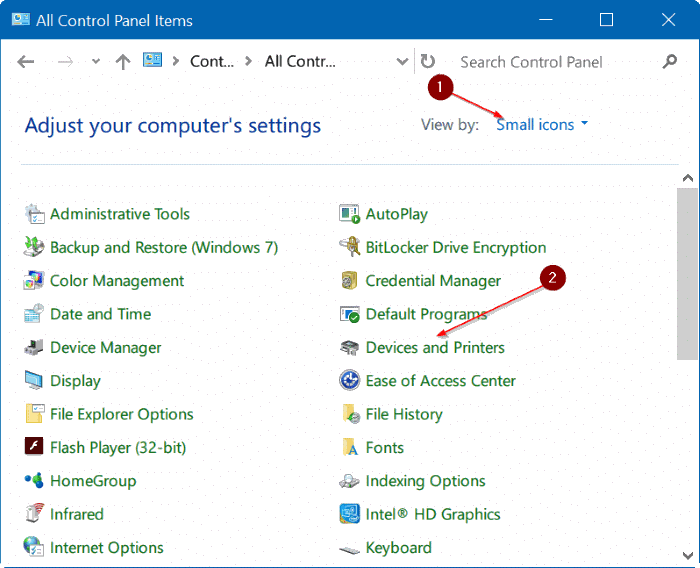This screenshot has height=568, width=700.
Task: Open the View by Small icons dropdown
Action: coord(542,125)
